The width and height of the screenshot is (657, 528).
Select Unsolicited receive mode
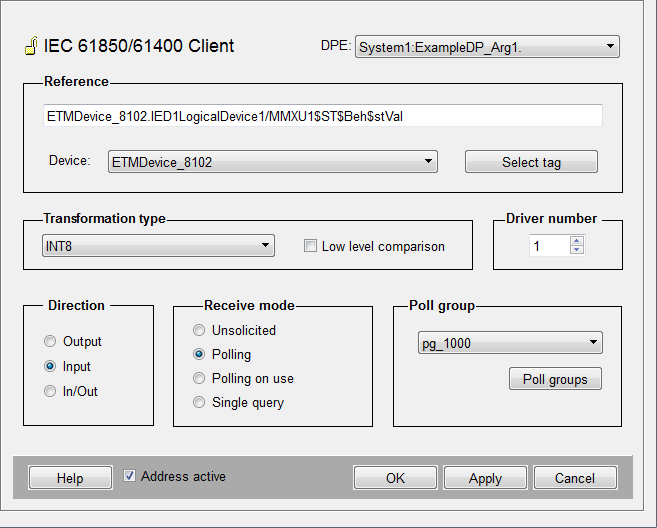point(199,331)
